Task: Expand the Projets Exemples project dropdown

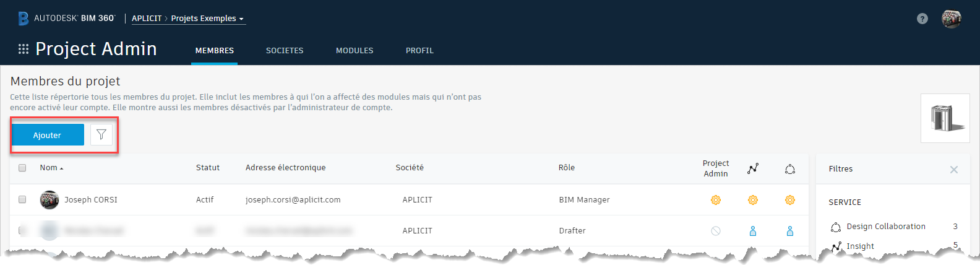Action: [x=207, y=19]
